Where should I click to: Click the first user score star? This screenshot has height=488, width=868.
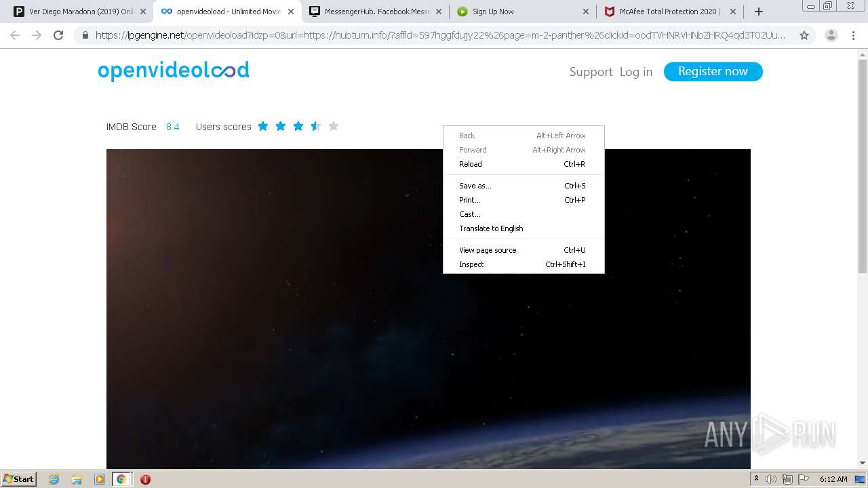coord(263,126)
